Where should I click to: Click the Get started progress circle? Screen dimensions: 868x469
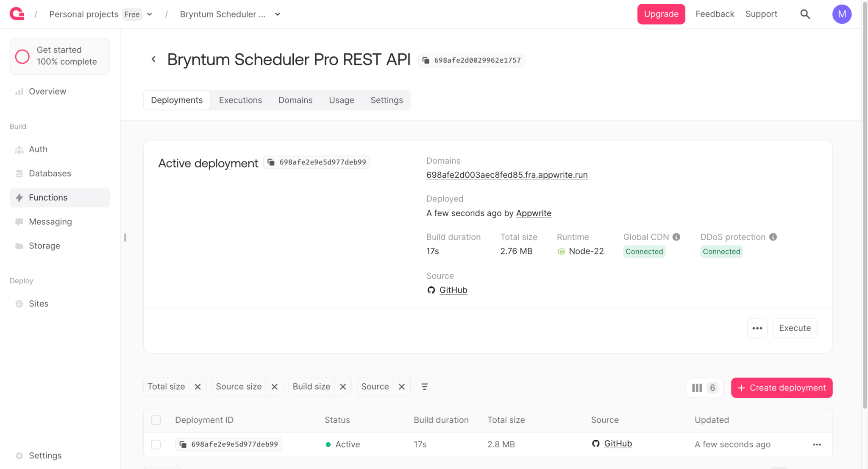(x=22, y=56)
